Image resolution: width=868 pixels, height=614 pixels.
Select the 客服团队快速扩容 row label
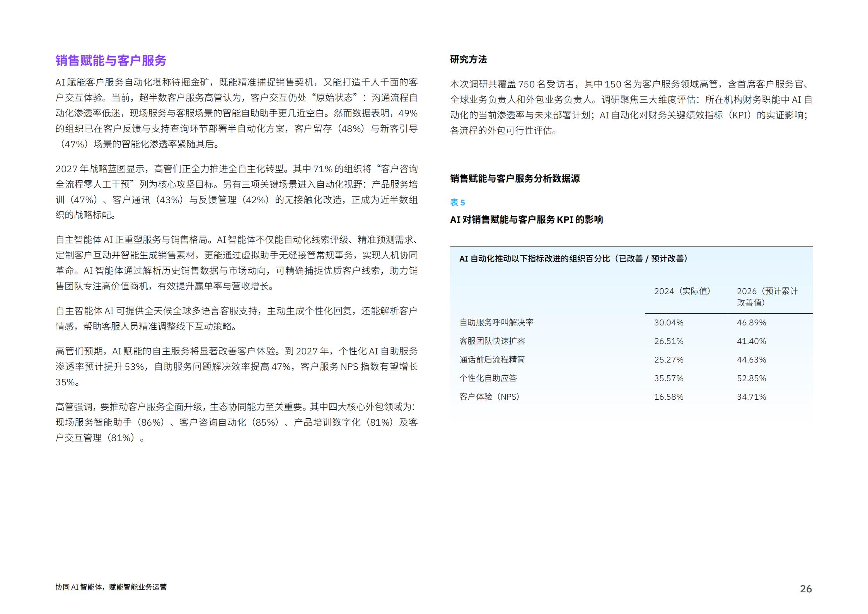tap(492, 341)
